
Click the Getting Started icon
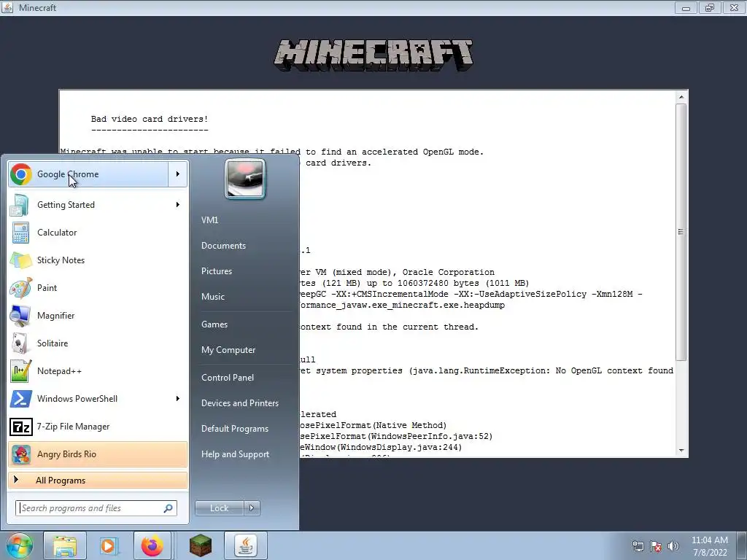pyautogui.click(x=20, y=205)
